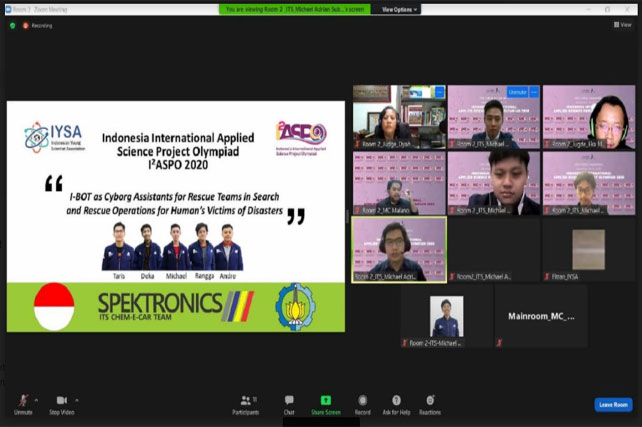This screenshot has height=427, width=642.
Task: Click the IYSA logo on shared slide
Action: click(x=54, y=137)
